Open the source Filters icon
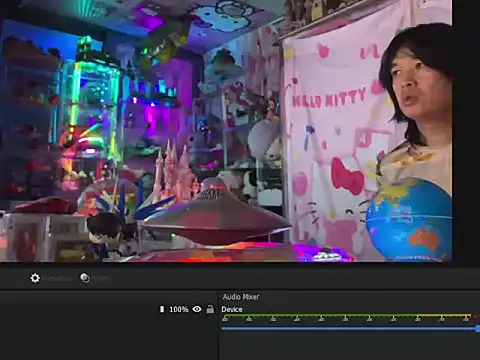 (x=85, y=278)
